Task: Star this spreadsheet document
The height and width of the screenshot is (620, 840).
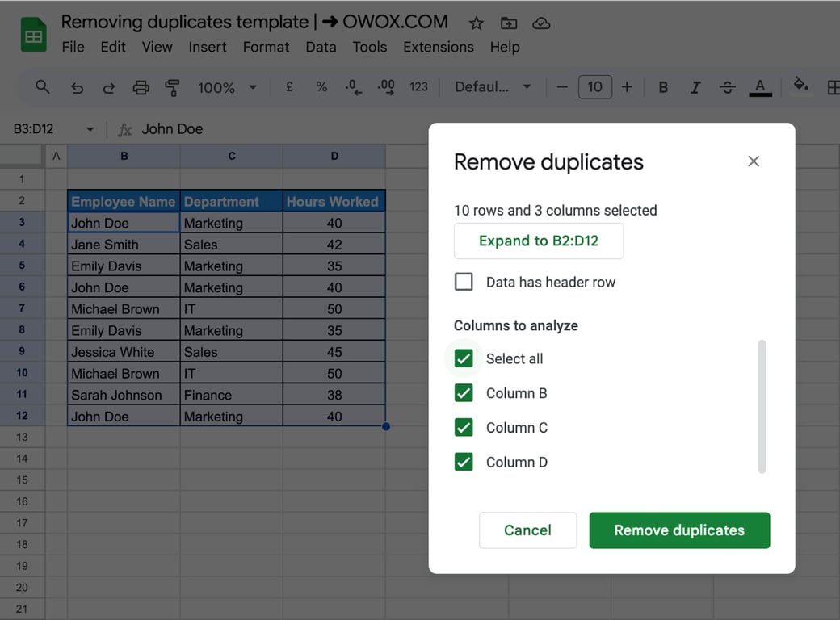Action: (476, 23)
